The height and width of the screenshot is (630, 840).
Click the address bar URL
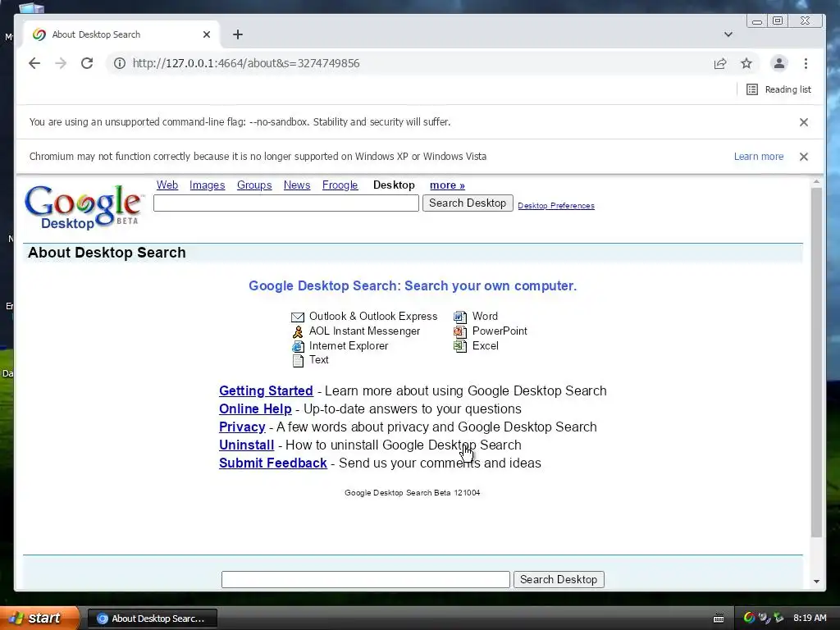click(246, 63)
